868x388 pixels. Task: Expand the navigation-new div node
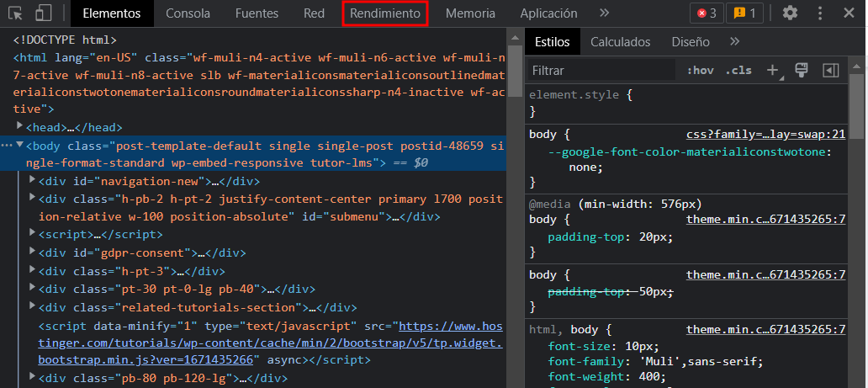[33, 181]
